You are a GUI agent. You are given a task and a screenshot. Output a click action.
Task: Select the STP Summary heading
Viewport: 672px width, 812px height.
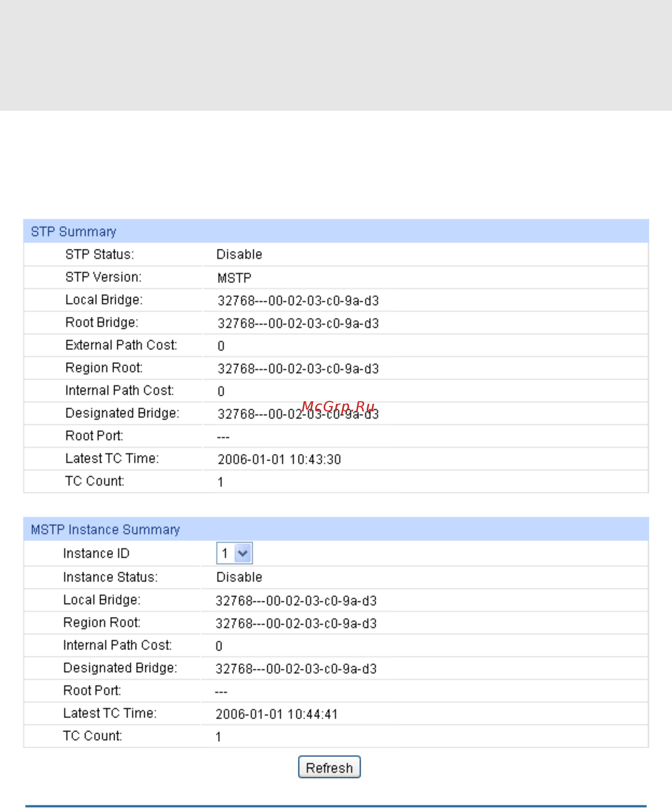[74, 232]
